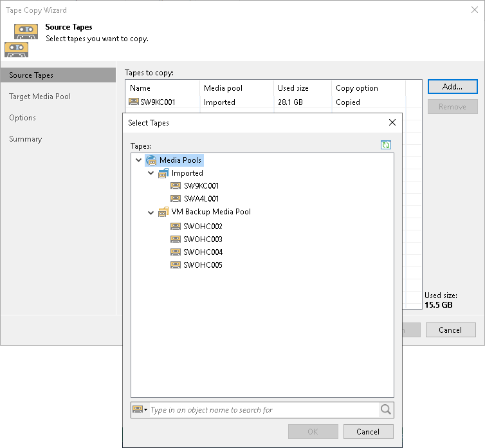Click the Media Pools globe icon
This screenshot has height=448, width=485.
tap(151, 160)
